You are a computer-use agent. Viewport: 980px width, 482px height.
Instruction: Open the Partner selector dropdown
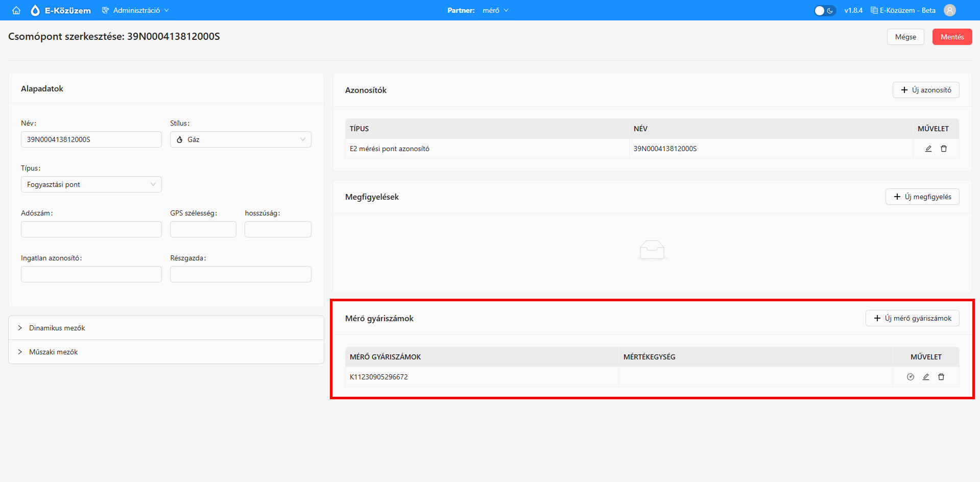coord(495,10)
